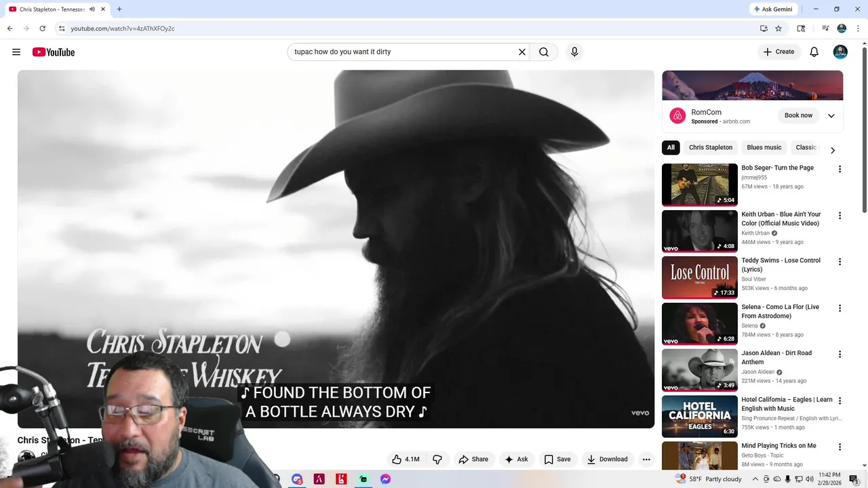Open Keith Urban Blue Ain't Your Color
This screenshot has height=488, width=868.
click(x=781, y=219)
